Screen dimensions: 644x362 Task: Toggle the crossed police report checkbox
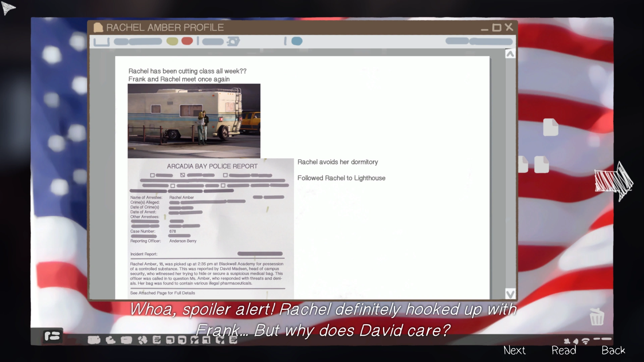pos(182,175)
